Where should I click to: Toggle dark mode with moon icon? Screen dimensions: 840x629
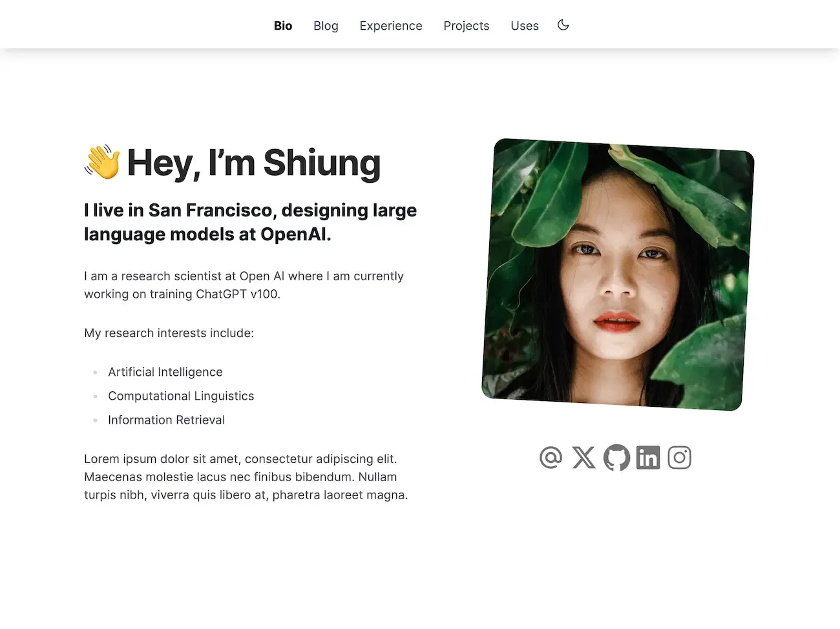563,25
